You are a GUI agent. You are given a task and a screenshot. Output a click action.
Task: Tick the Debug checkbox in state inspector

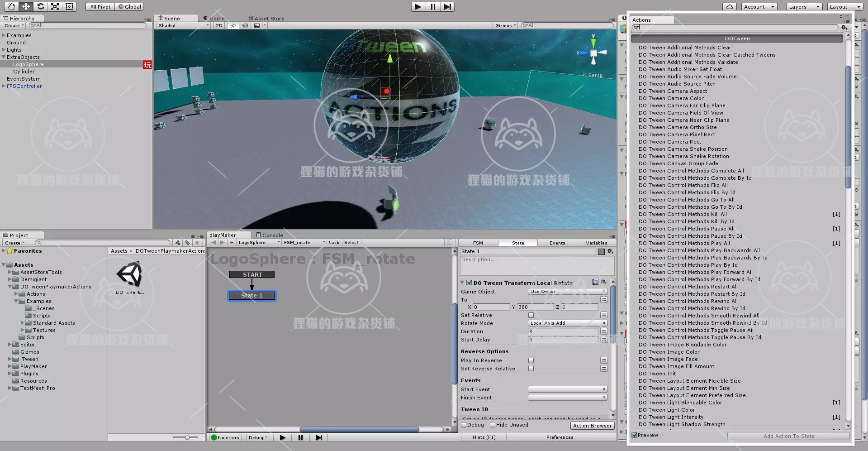click(x=464, y=425)
